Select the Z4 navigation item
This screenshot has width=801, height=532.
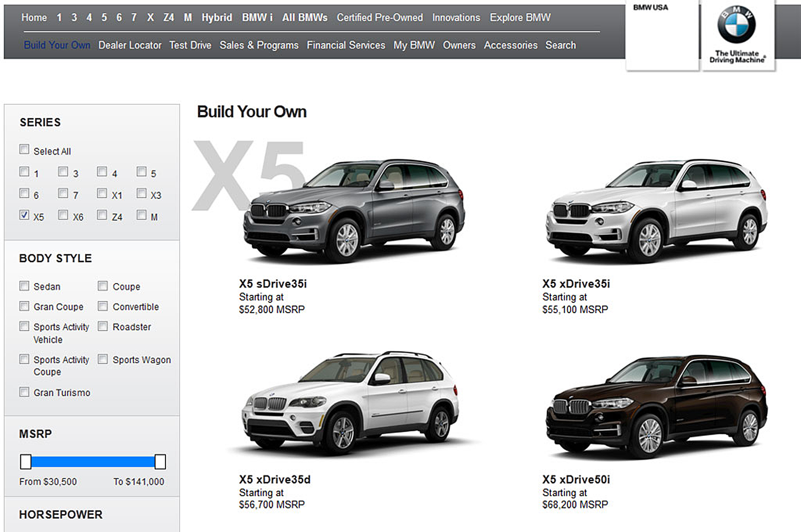tap(169, 18)
